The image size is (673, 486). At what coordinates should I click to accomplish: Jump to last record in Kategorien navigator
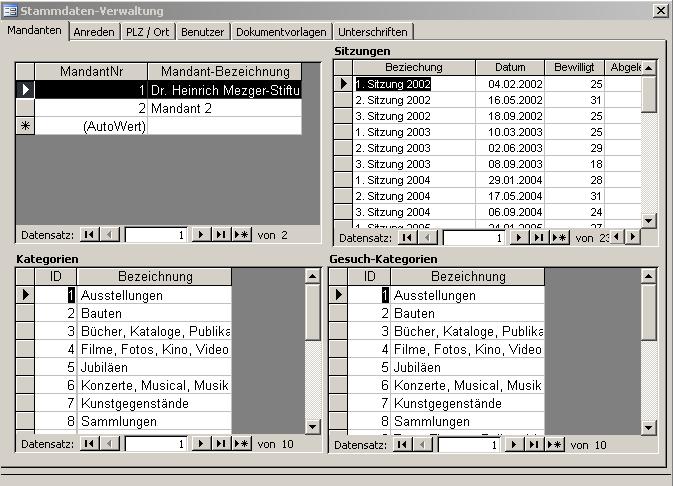click(221, 443)
